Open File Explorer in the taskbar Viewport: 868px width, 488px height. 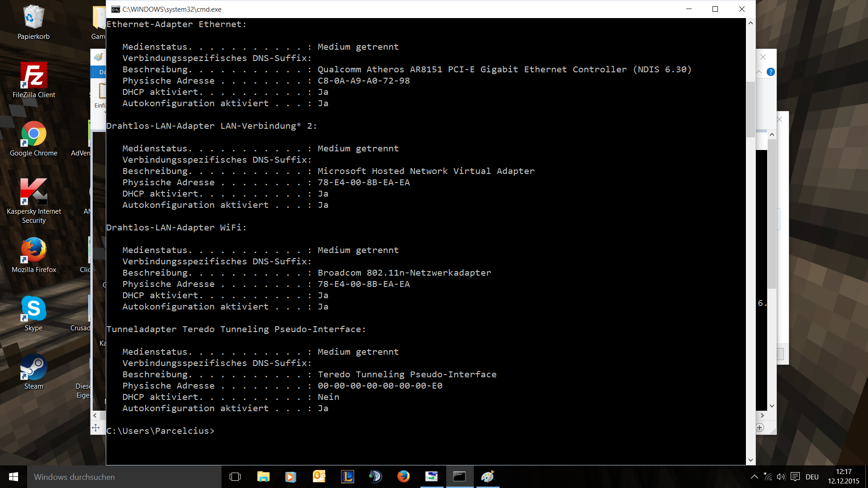point(263,477)
